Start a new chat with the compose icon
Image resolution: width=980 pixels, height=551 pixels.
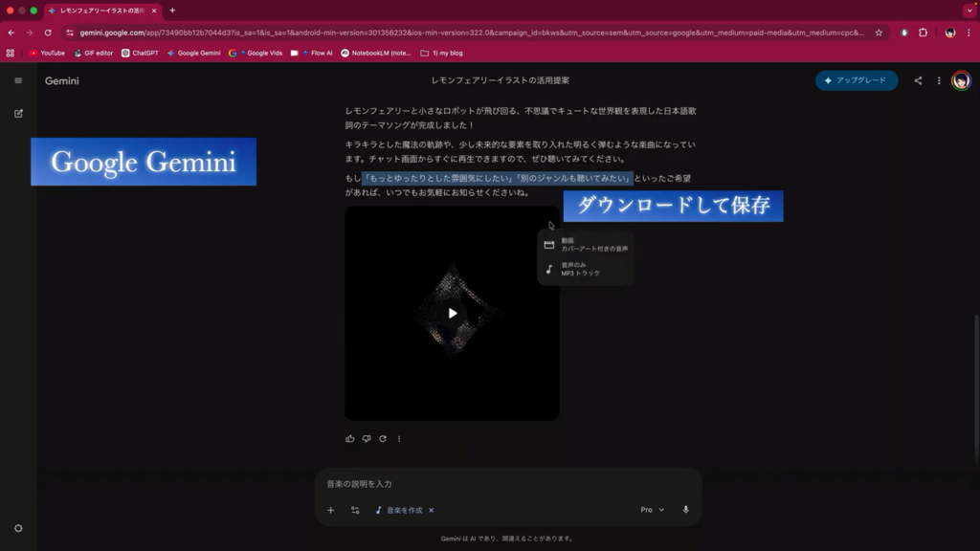(18, 113)
